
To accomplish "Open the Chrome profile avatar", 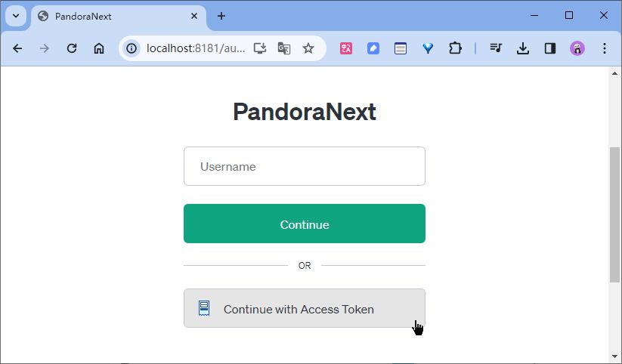I will click(x=577, y=48).
